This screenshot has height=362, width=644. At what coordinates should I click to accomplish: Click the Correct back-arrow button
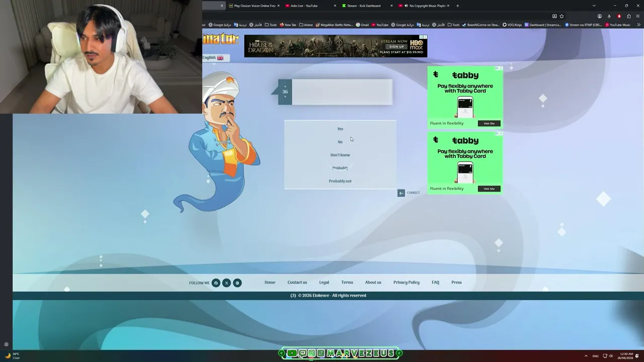point(401,193)
